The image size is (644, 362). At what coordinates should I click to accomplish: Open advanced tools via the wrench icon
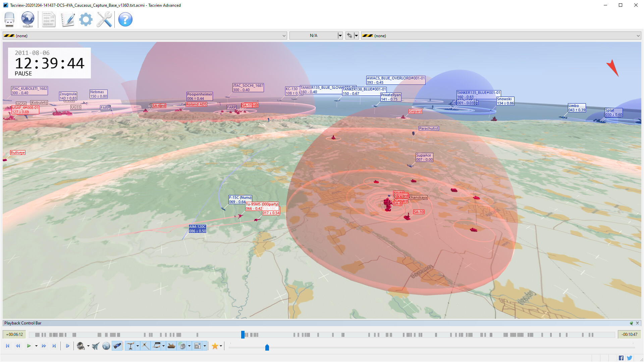pos(104,19)
